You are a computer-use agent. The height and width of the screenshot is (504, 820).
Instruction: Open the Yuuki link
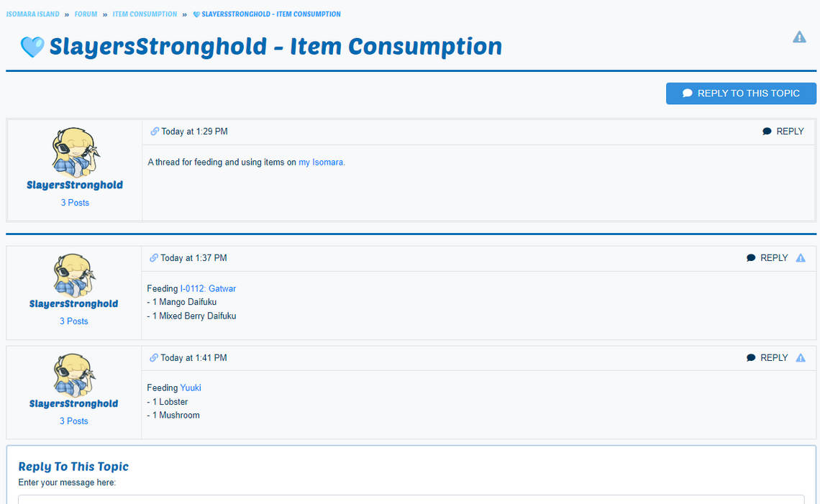point(191,388)
